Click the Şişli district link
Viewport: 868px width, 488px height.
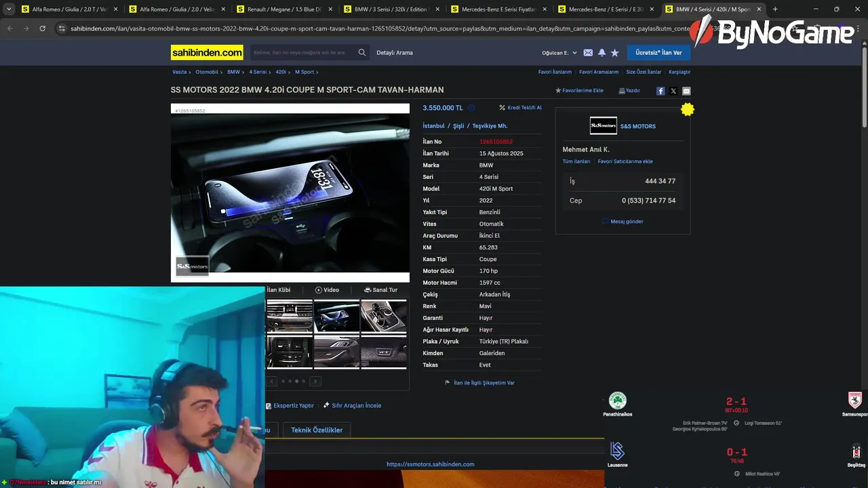(458, 126)
